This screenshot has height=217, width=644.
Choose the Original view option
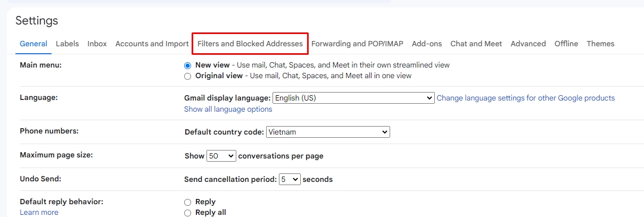[187, 76]
